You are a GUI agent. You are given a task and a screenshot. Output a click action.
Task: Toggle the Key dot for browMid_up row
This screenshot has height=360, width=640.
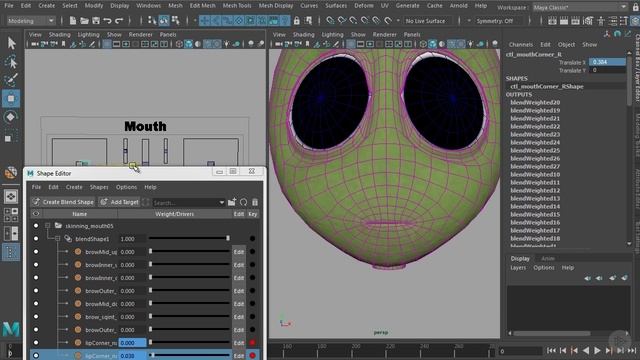click(x=252, y=252)
